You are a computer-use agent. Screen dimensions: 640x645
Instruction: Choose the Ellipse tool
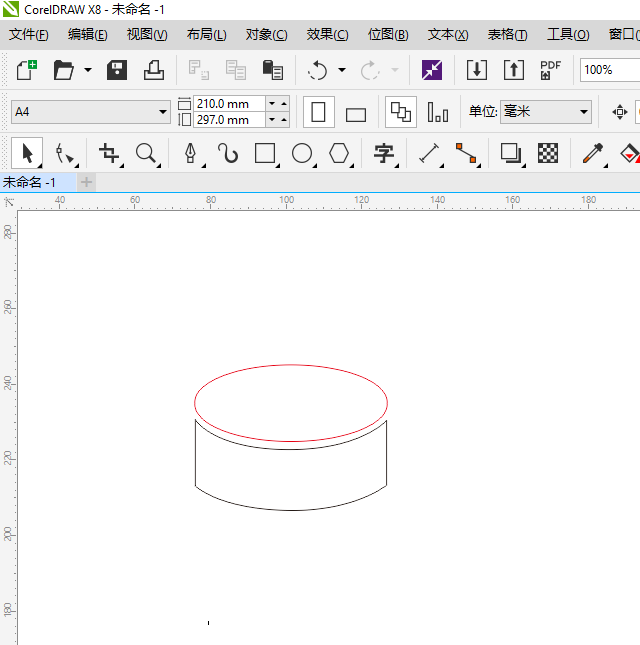pos(302,153)
